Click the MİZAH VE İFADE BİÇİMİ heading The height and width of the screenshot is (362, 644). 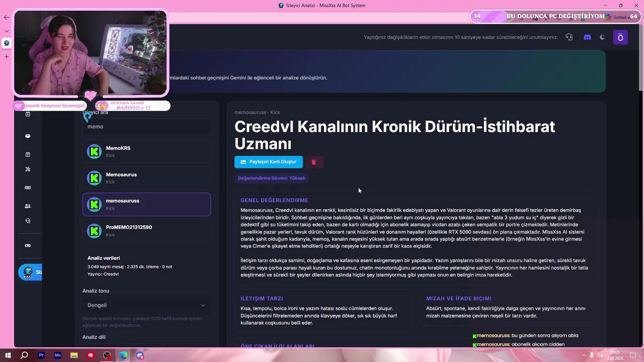459,299
